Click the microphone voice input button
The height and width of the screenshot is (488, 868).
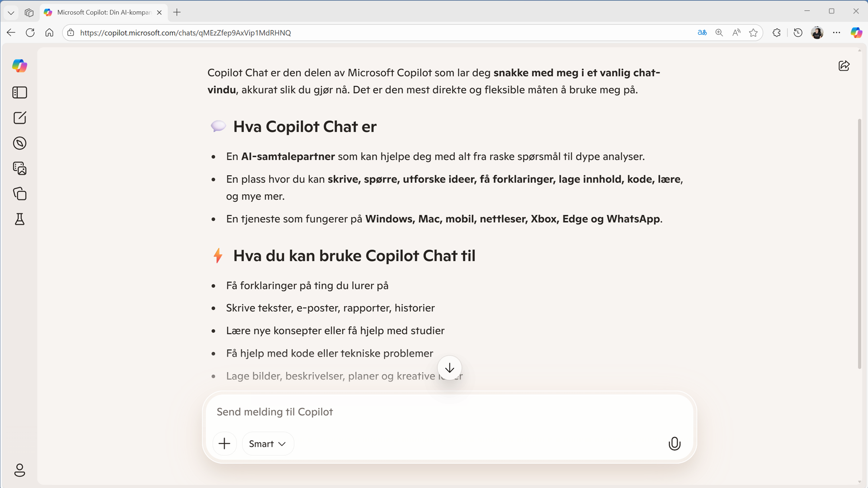pyautogui.click(x=674, y=443)
